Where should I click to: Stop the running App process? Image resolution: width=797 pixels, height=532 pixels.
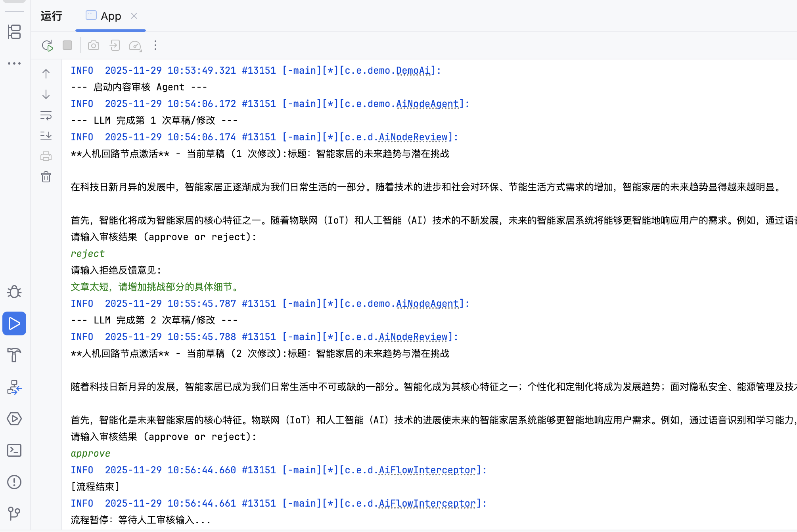(x=67, y=45)
